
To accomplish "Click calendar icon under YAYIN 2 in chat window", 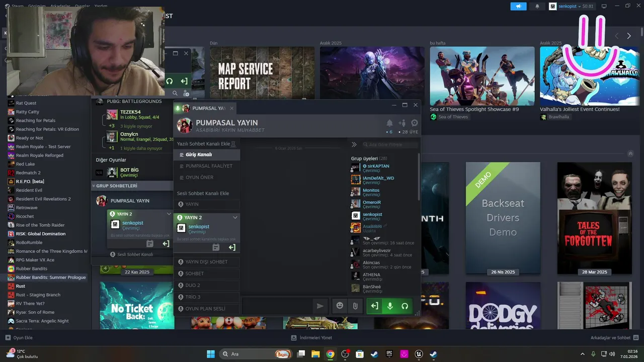I will [216, 247].
